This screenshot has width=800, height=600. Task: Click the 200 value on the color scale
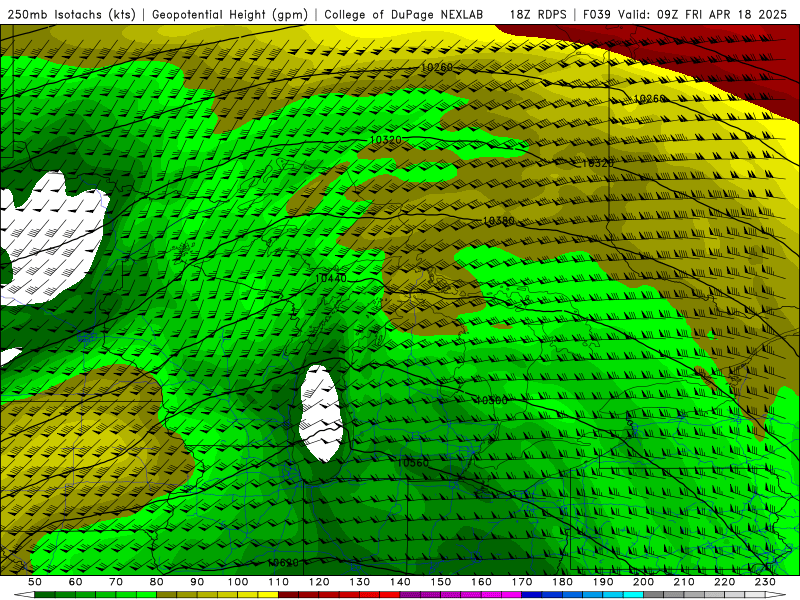[x=644, y=582]
